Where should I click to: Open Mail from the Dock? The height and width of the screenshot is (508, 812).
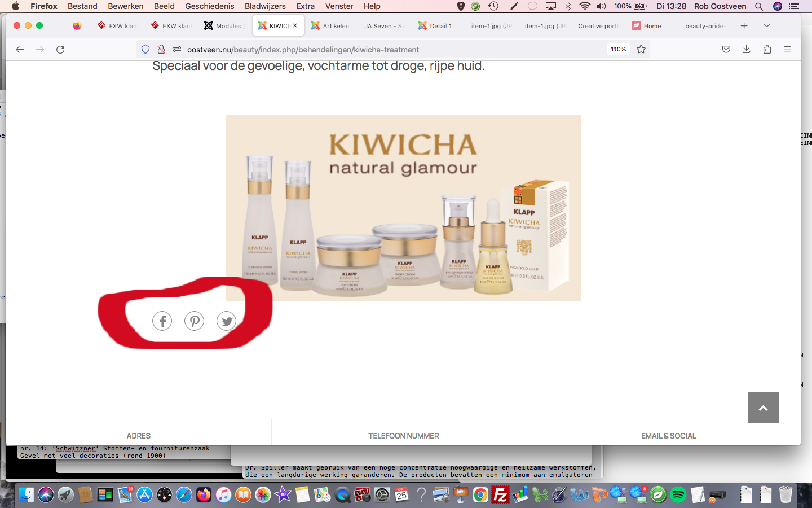click(x=125, y=495)
